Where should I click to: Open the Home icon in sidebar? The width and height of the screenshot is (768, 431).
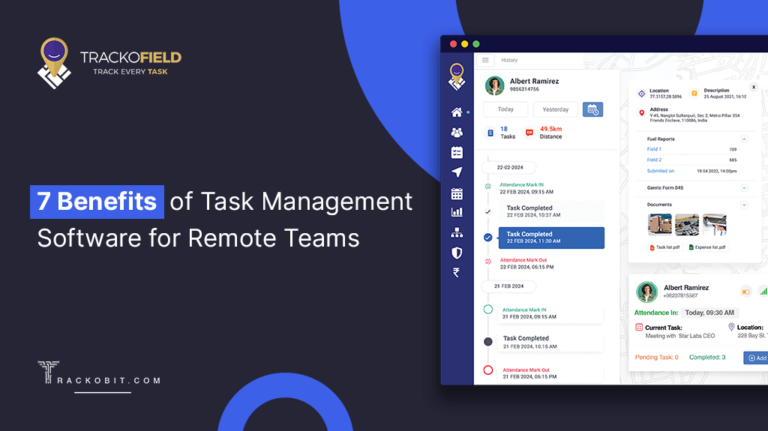pos(457,112)
